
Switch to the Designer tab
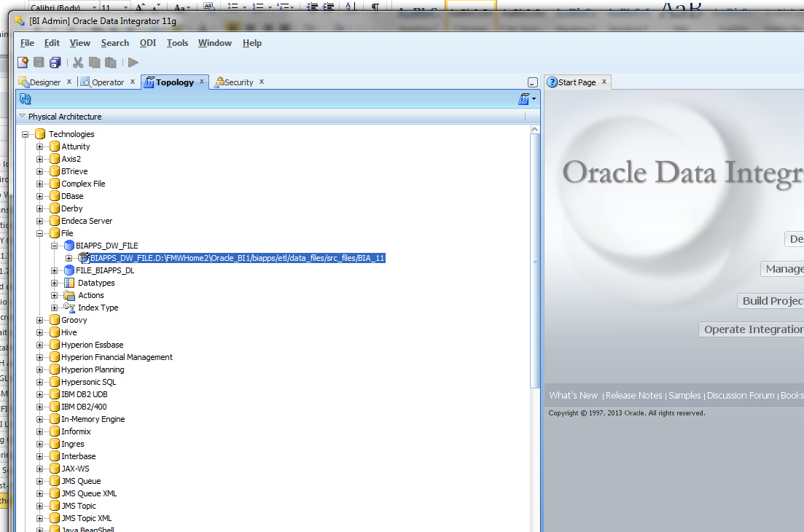[44, 82]
